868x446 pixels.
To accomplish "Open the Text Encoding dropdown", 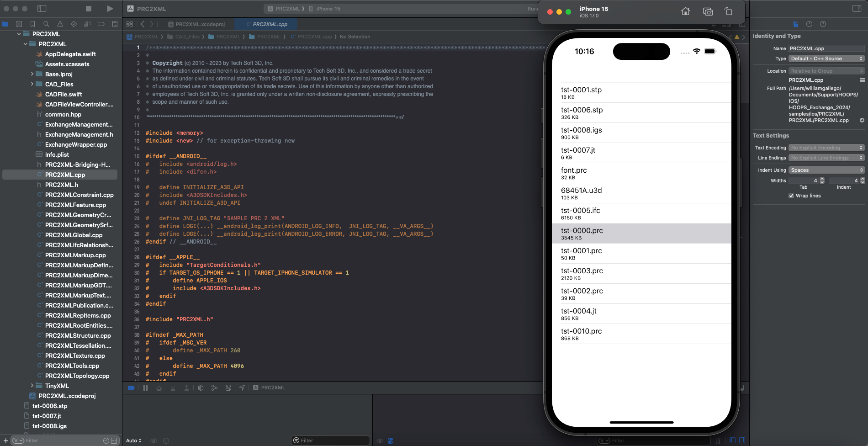I will click(826, 148).
